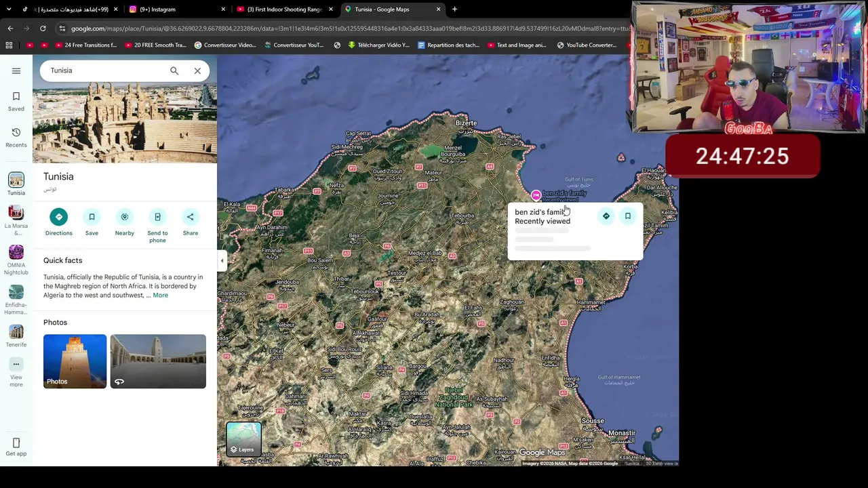The height and width of the screenshot is (488, 868).
Task: Open the Saved places sidebar item
Action: coord(16,102)
